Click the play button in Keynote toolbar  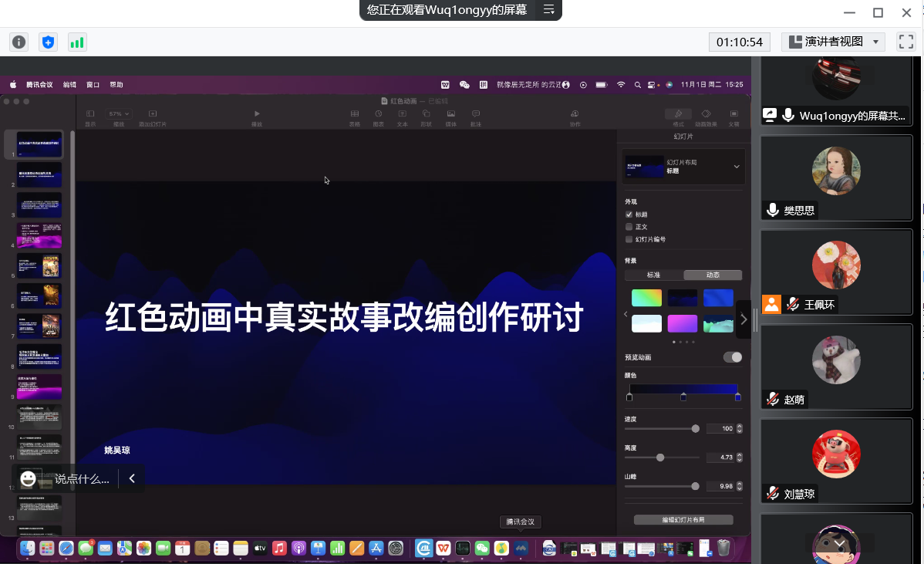(x=257, y=114)
